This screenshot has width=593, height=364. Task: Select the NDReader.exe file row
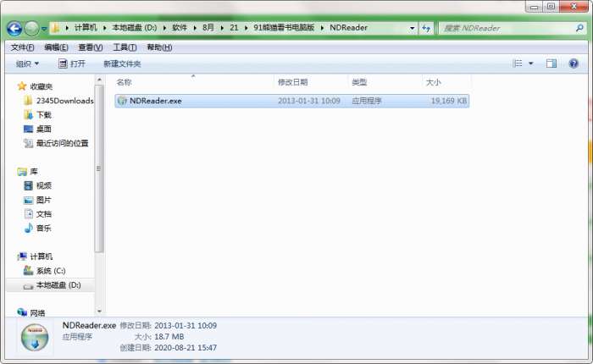(x=292, y=101)
